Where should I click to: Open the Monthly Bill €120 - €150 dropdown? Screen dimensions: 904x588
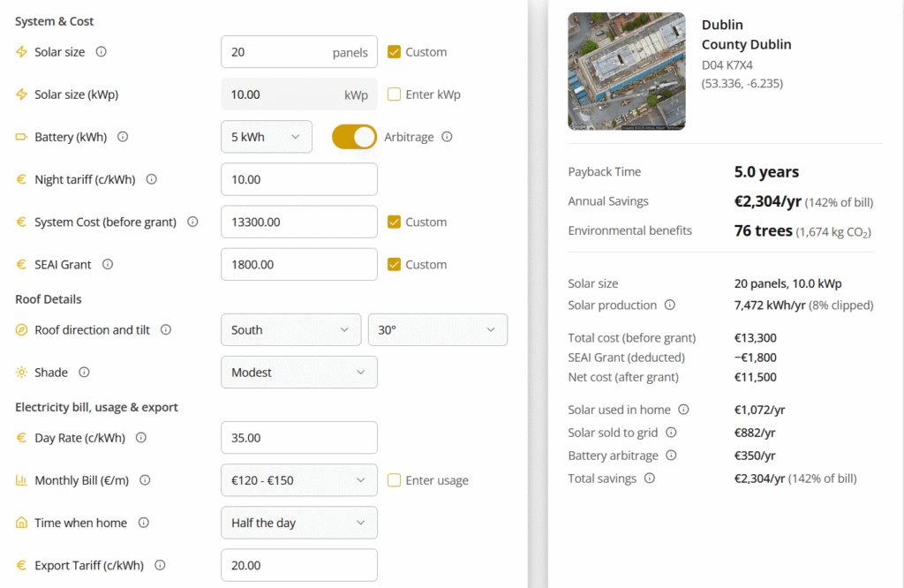tap(298, 479)
